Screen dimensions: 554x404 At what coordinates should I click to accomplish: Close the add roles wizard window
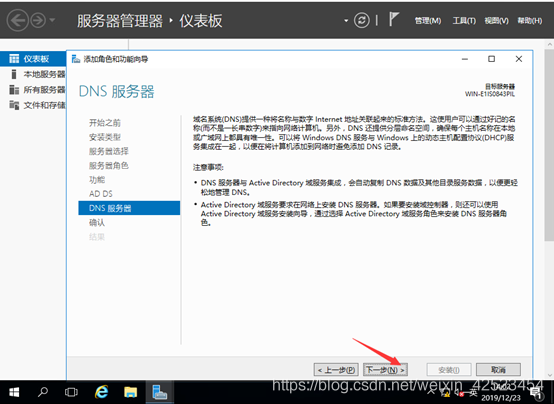point(519,59)
